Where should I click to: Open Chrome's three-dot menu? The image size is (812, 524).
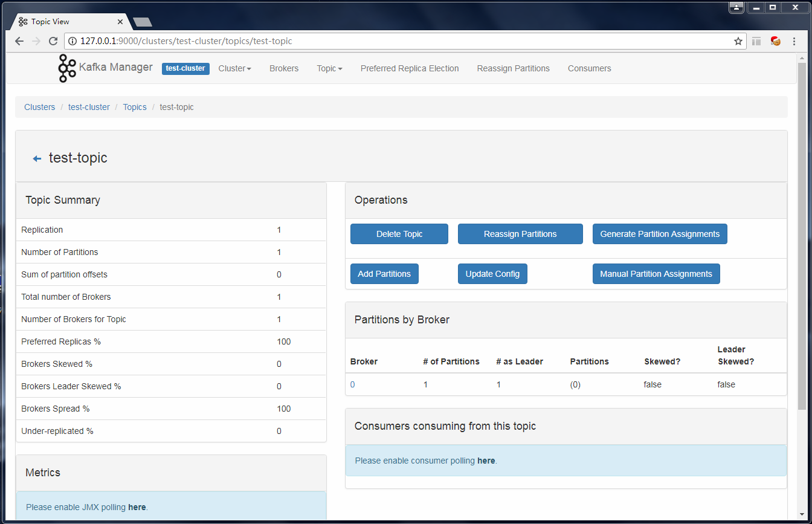pos(794,41)
